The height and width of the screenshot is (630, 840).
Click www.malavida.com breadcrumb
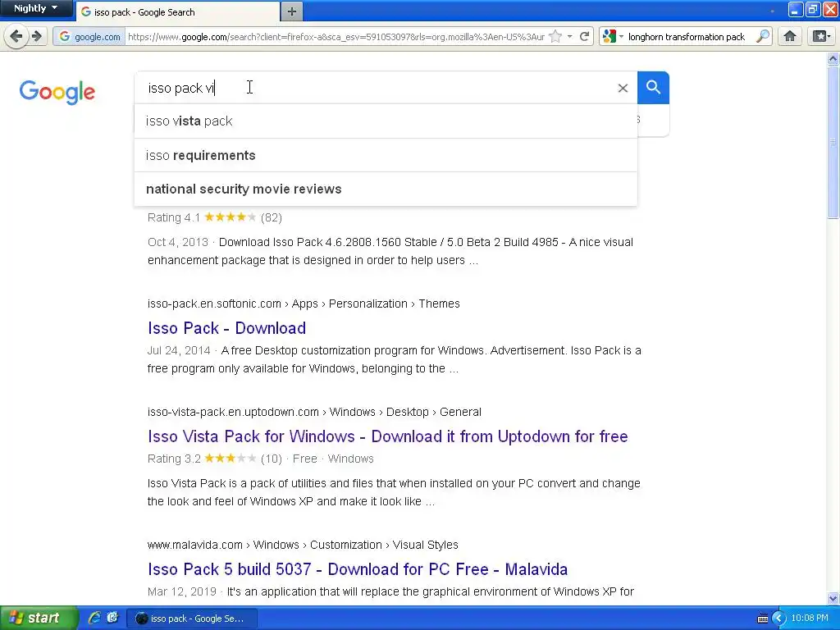point(303,545)
